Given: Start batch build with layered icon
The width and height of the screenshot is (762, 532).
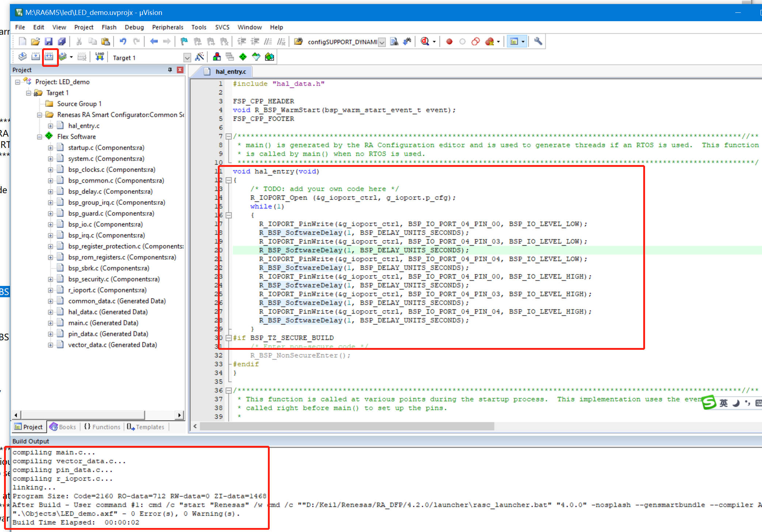Looking at the screenshot, I should (x=63, y=57).
